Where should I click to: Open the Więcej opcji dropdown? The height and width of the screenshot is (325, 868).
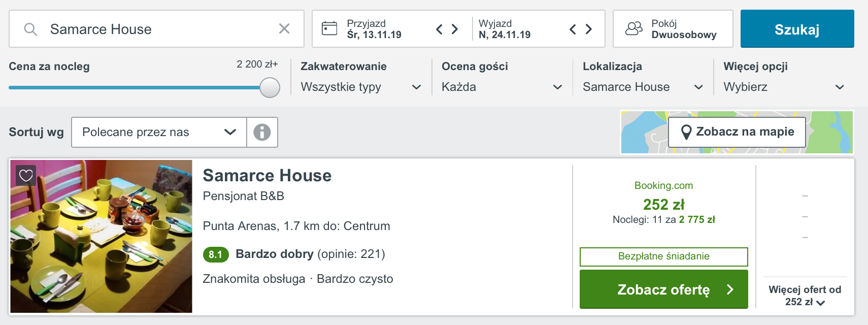point(784,87)
